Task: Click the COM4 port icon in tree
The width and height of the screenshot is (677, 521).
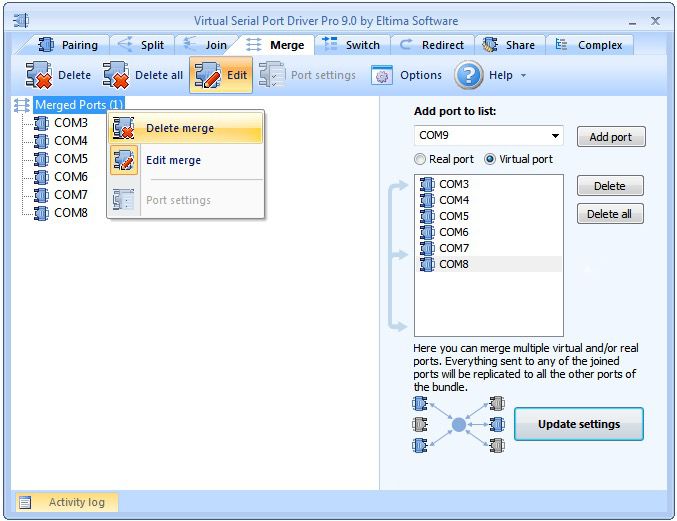Action: 41,141
